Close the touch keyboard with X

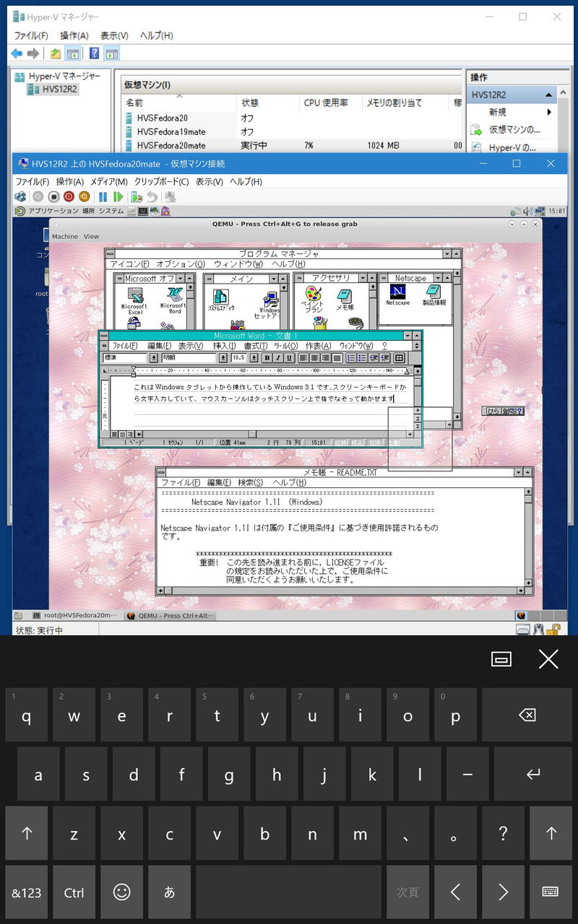(x=548, y=658)
